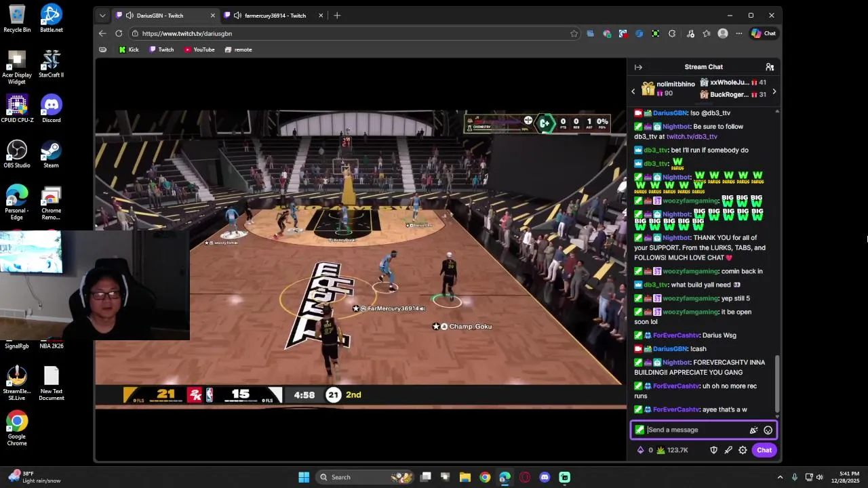Open chat settings gear
This screenshot has width=868, height=488.
click(743, 450)
